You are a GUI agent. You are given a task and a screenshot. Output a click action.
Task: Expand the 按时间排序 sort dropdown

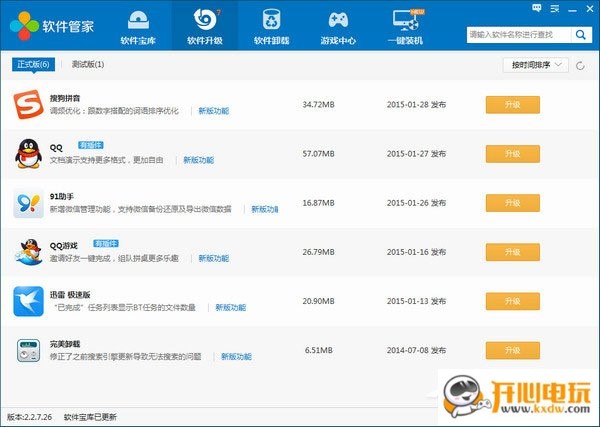(x=535, y=65)
